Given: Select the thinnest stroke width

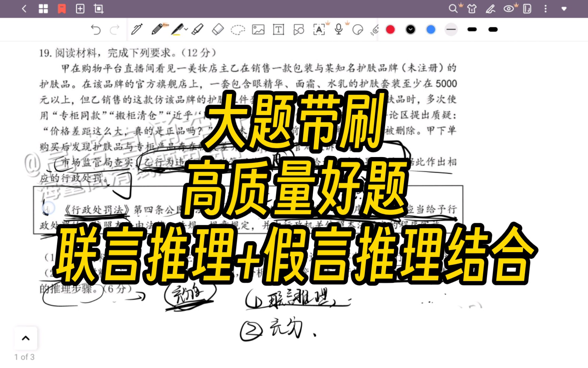Looking at the screenshot, I should point(451,30).
